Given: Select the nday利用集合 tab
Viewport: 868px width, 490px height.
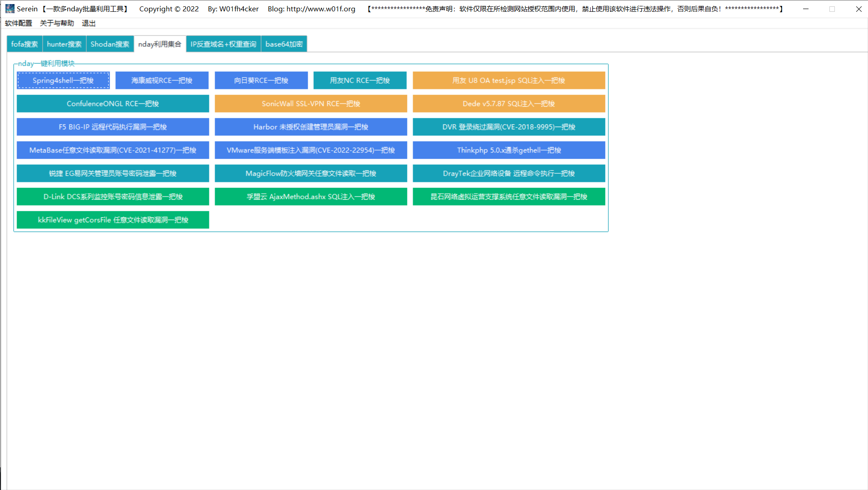Looking at the screenshot, I should pyautogui.click(x=160, y=44).
